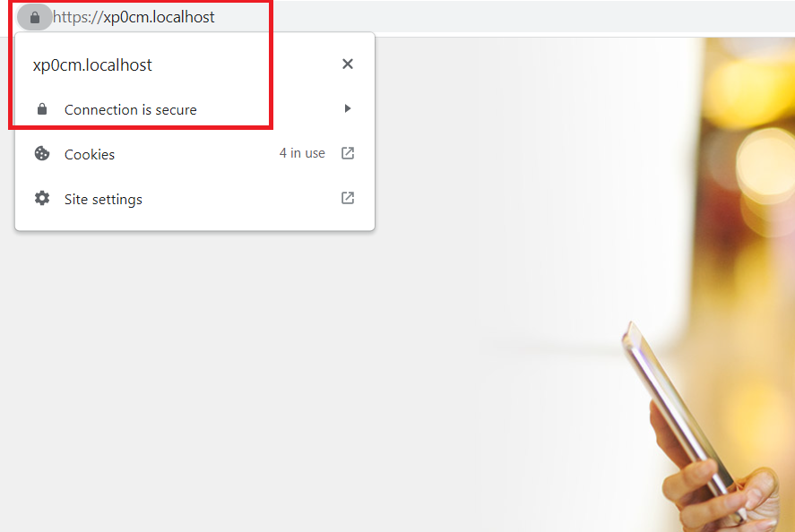
Task: Open the Cookies entry
Action: (194, 153)
